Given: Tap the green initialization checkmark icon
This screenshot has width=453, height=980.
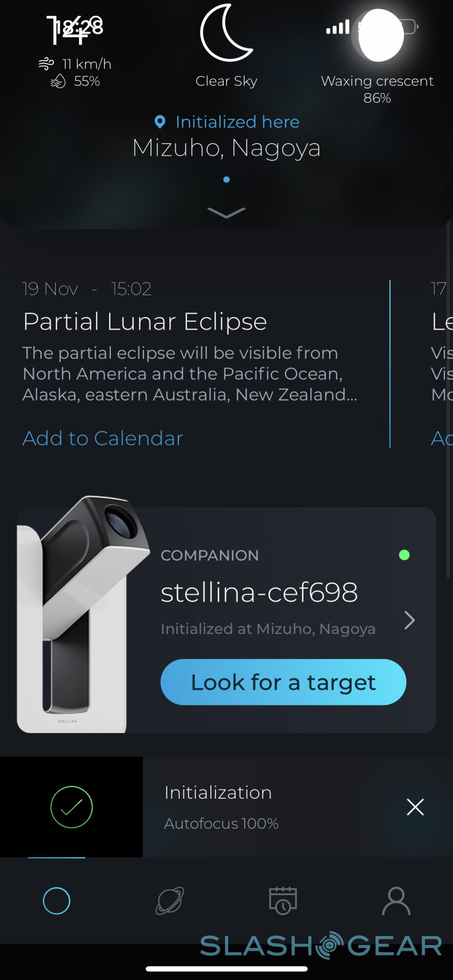Looking at the screenshot, I should point(71,807).
